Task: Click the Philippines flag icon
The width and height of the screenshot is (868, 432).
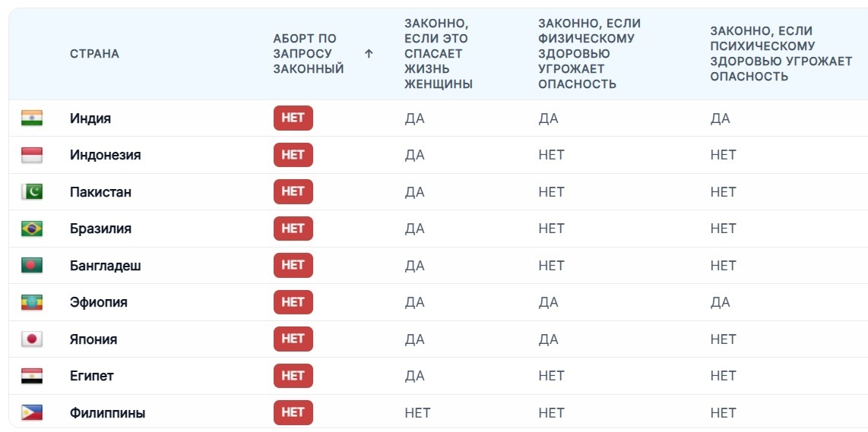Action: [x=32, y=413]
